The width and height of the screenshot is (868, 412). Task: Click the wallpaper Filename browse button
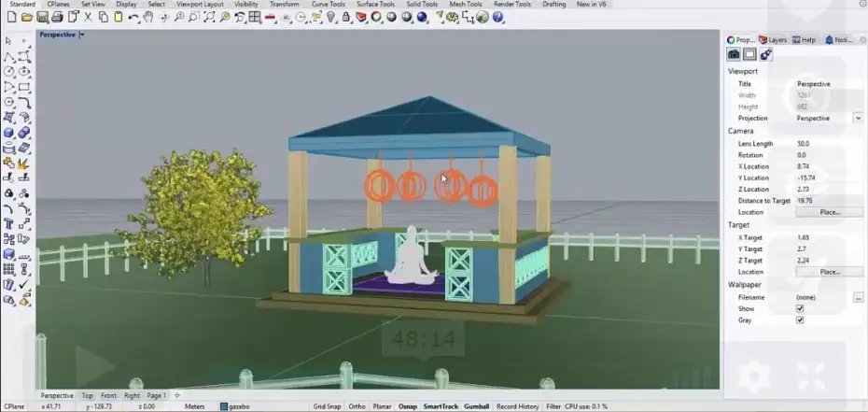[858, 297]
